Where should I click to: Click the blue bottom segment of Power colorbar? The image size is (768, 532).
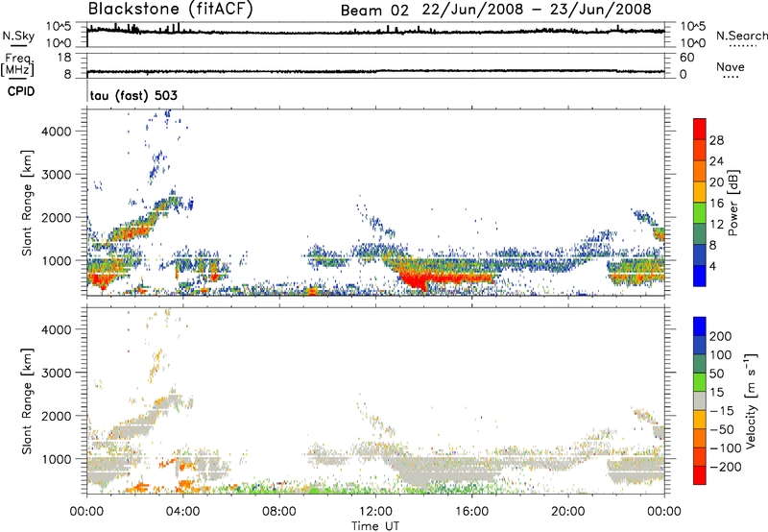click(x=700, y=276)
